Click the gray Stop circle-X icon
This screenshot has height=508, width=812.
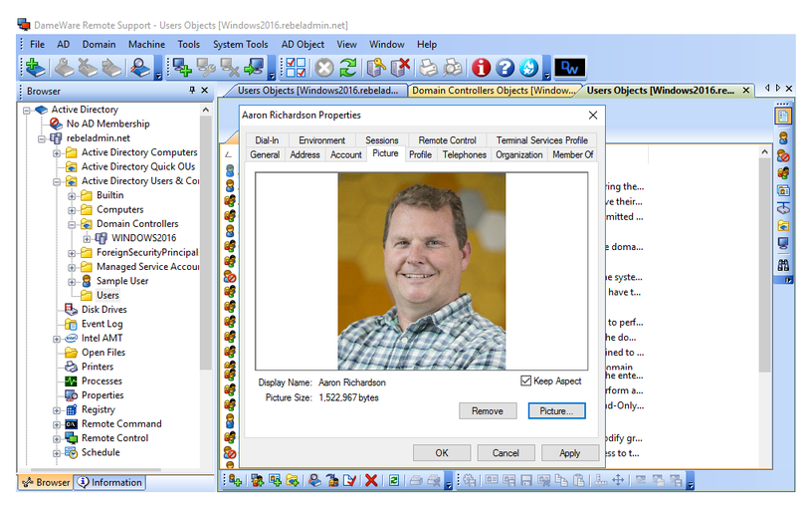click(x=324, y=68)
